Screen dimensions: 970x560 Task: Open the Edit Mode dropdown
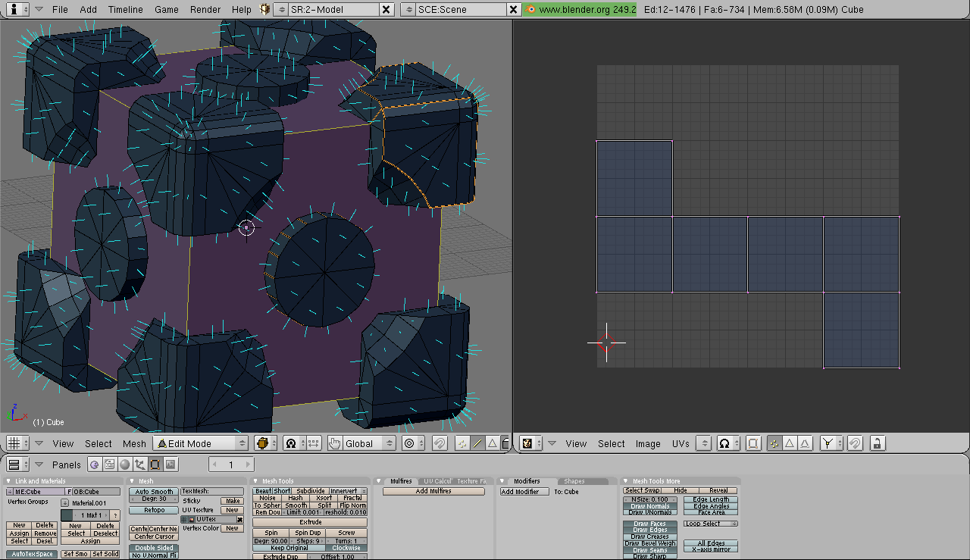(201, 443)
